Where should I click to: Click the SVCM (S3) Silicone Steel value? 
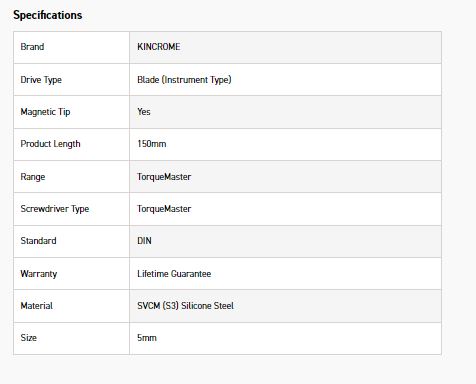(x=185, y=306)
